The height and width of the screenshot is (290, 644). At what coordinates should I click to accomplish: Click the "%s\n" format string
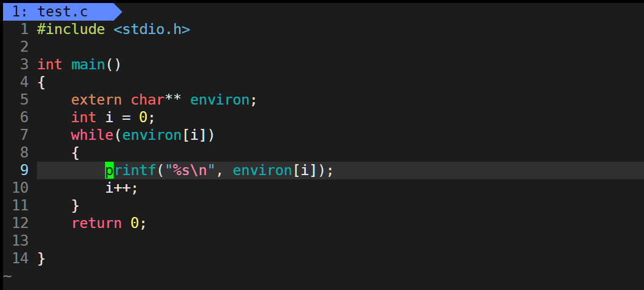[x=190, y=170]
